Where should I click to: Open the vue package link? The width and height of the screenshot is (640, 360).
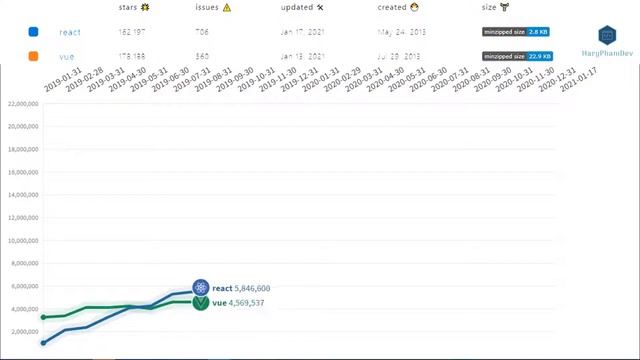coord(67,57)
